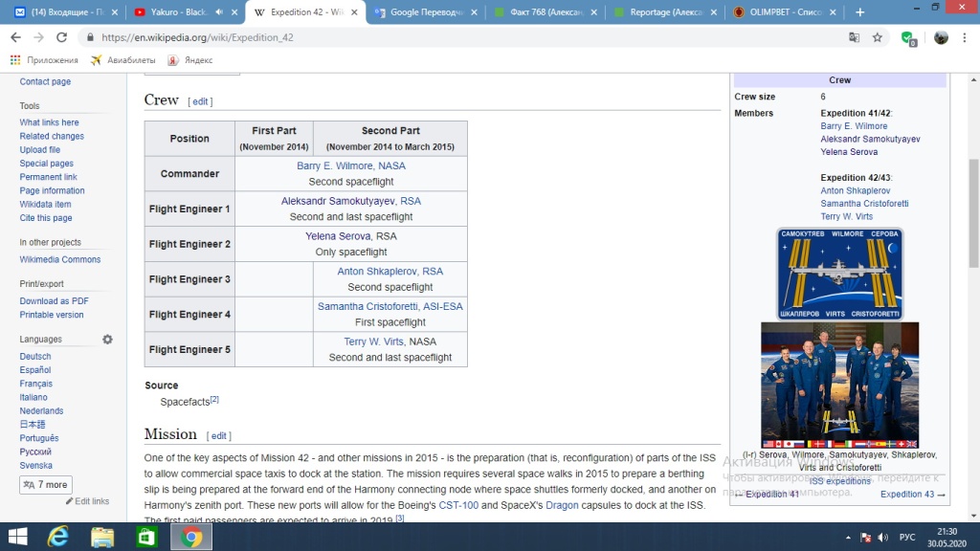Click the translate page icon in address bar

[854, 37]
